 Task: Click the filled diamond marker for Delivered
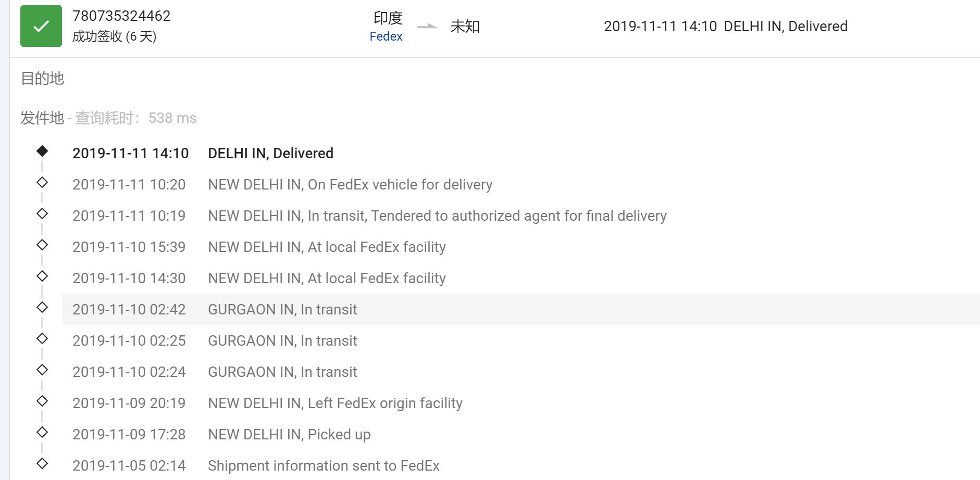pyautogui.click(x=42, y=151)
